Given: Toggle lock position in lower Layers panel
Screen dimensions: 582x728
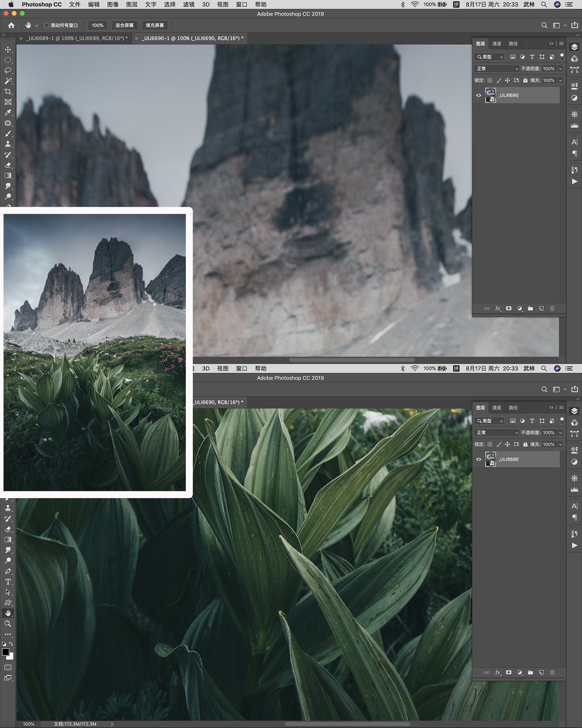Looking at the screenshot, I should click(507, 444).
